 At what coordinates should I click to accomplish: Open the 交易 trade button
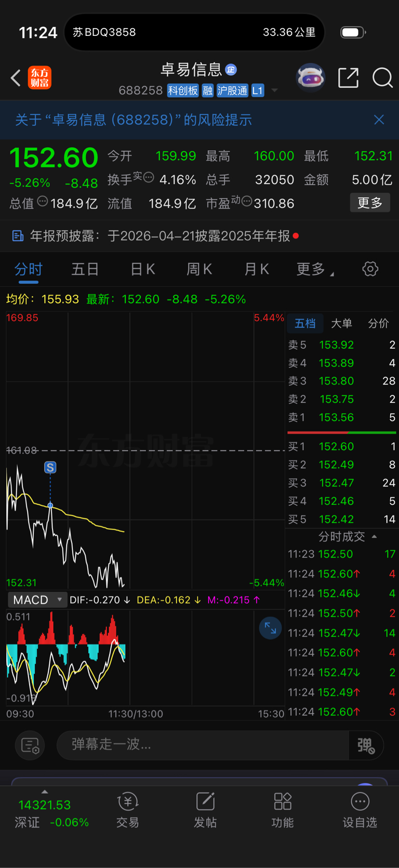tap(128, 810)
